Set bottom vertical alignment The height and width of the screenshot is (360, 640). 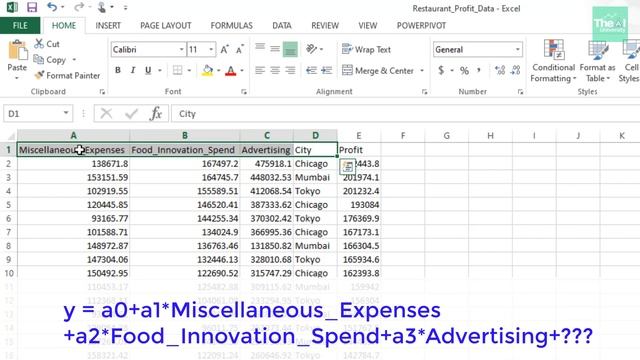290,49
